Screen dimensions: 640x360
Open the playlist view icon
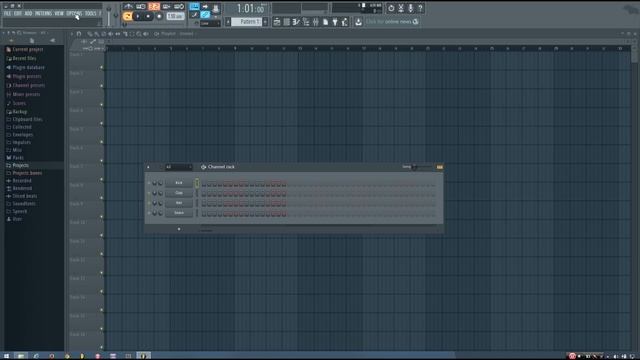tap(277, 22)
